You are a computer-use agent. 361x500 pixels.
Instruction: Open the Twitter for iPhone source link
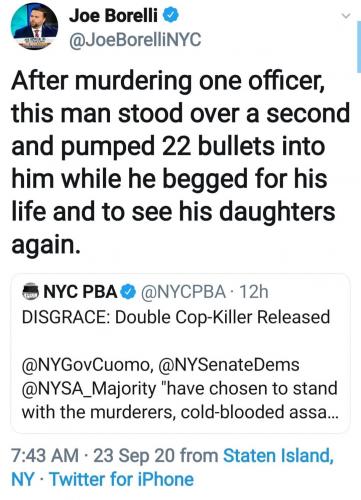click(x=122, y=479)
